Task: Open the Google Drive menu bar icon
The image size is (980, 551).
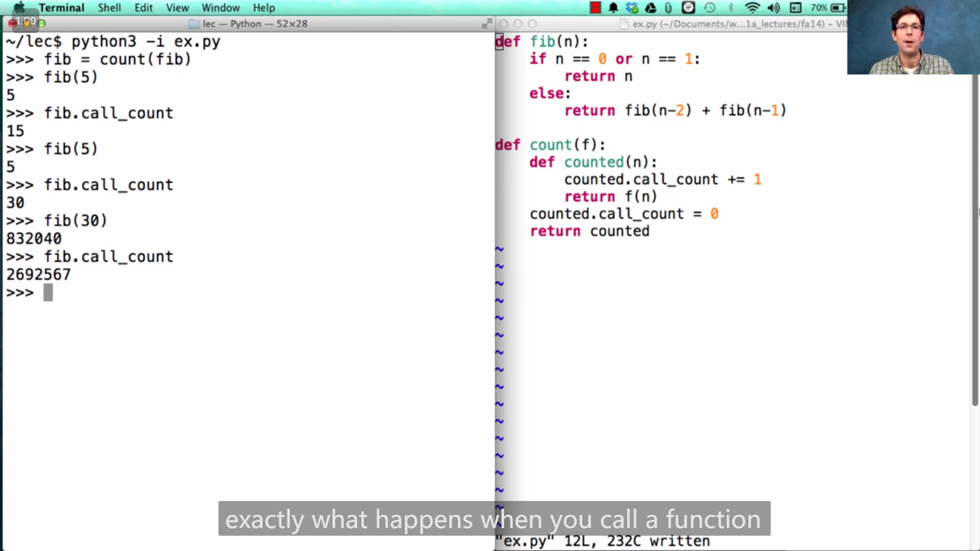Action: pos(650,8)
